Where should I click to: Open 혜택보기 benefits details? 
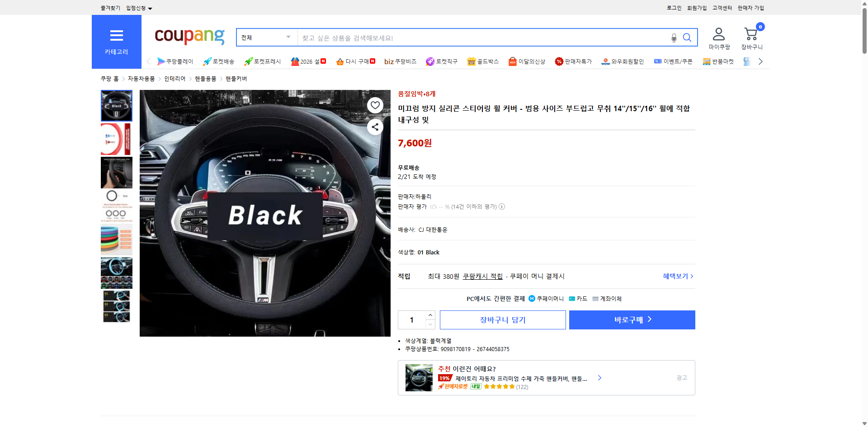click(675, 276)
